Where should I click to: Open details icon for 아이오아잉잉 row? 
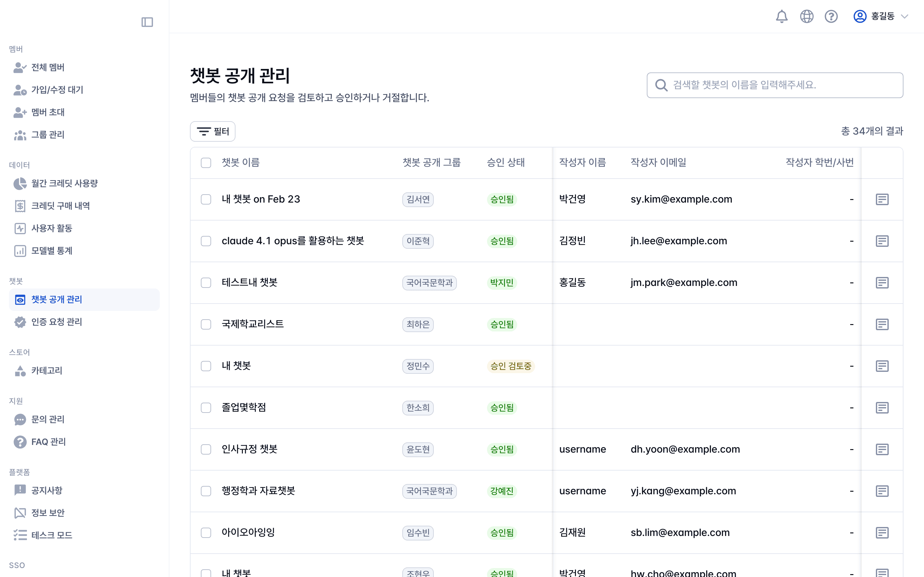[882, 533]
